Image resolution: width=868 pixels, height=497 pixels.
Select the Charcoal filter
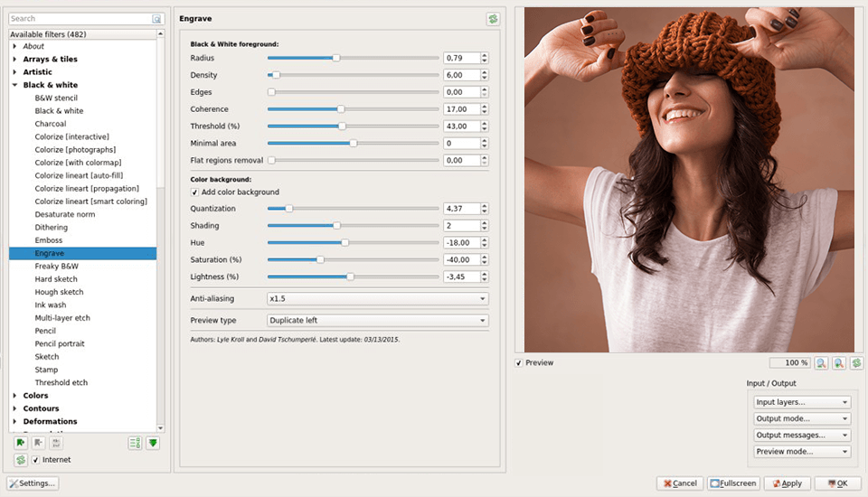51,124
